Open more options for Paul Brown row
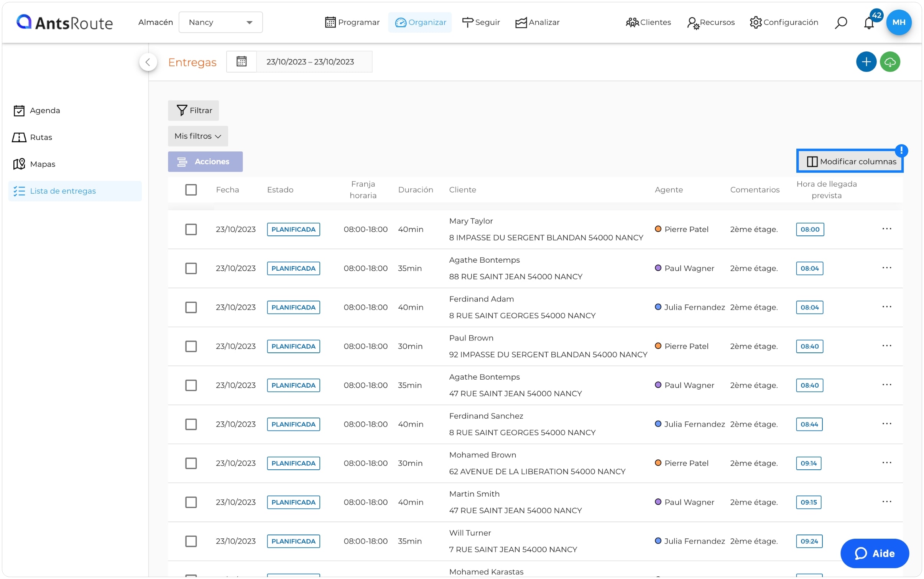Image resolution: width=924 pixels, height=579 pixels. point(886,346)
